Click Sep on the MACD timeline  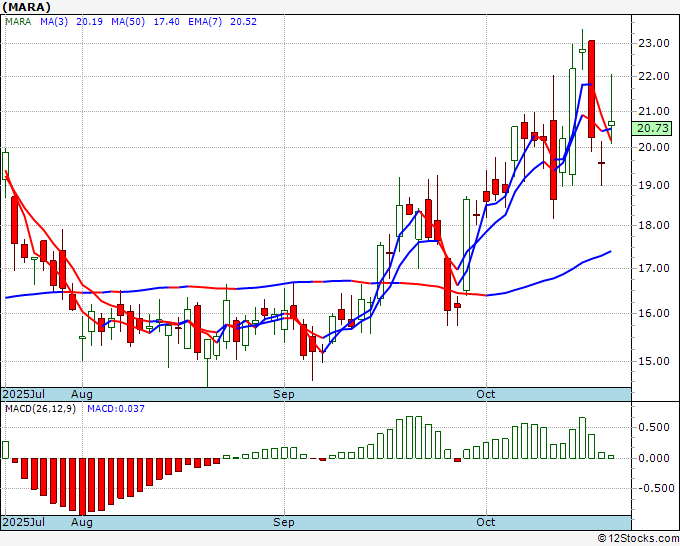[284, 522]
